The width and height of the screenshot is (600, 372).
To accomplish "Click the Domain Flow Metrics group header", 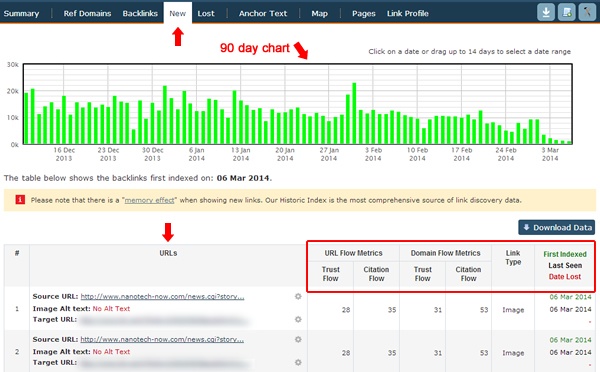I will pos(445,253).
